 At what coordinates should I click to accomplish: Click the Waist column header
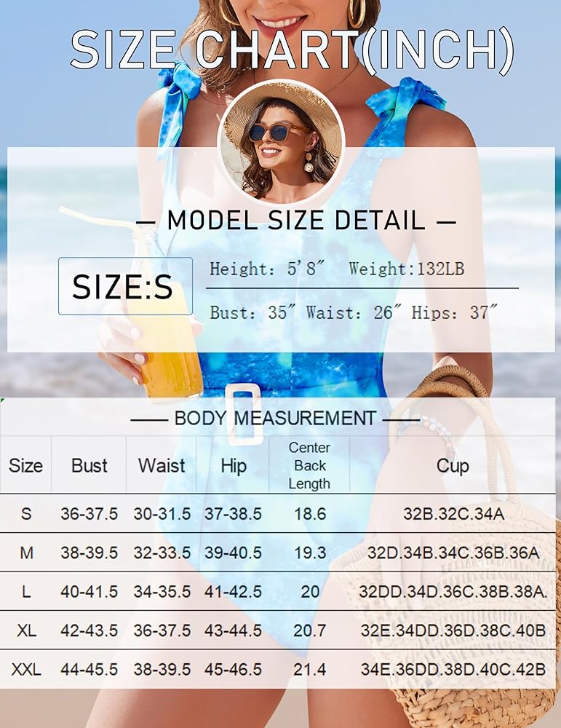coord(162,466)
